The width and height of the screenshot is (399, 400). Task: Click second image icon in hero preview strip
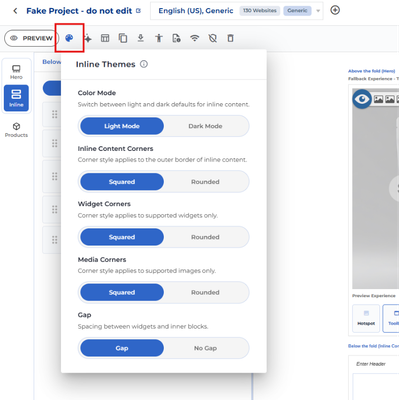pyautogui.click(x=390, y=99)
